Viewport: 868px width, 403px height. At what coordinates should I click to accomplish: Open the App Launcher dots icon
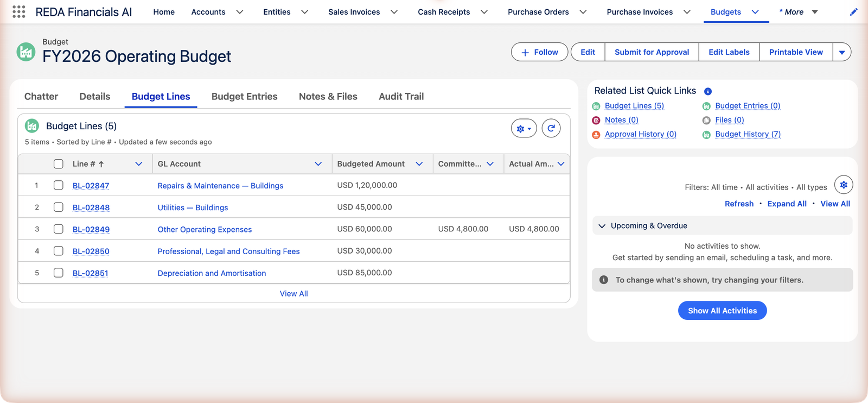19,12
